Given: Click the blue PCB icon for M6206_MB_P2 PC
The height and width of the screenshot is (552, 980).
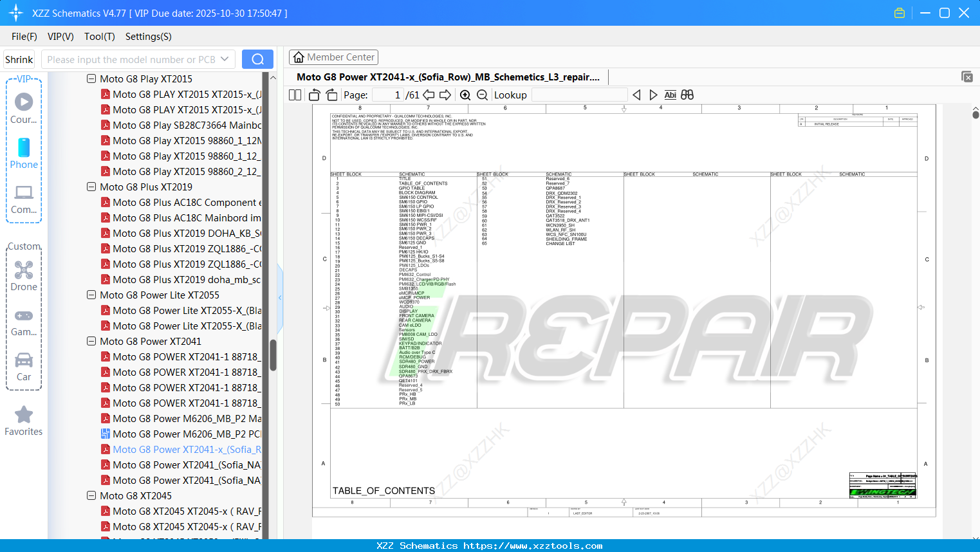Looking at the screenshot, I should coord(106,434).
